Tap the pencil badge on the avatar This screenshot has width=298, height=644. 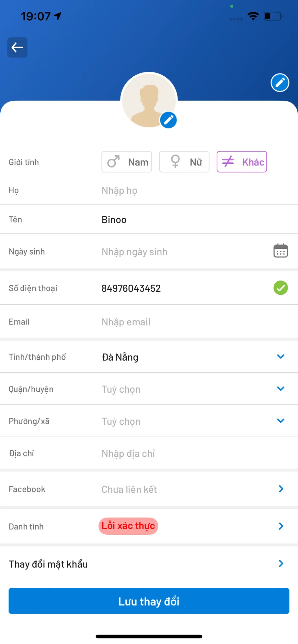pyautogui.click(x=168, y=120)
